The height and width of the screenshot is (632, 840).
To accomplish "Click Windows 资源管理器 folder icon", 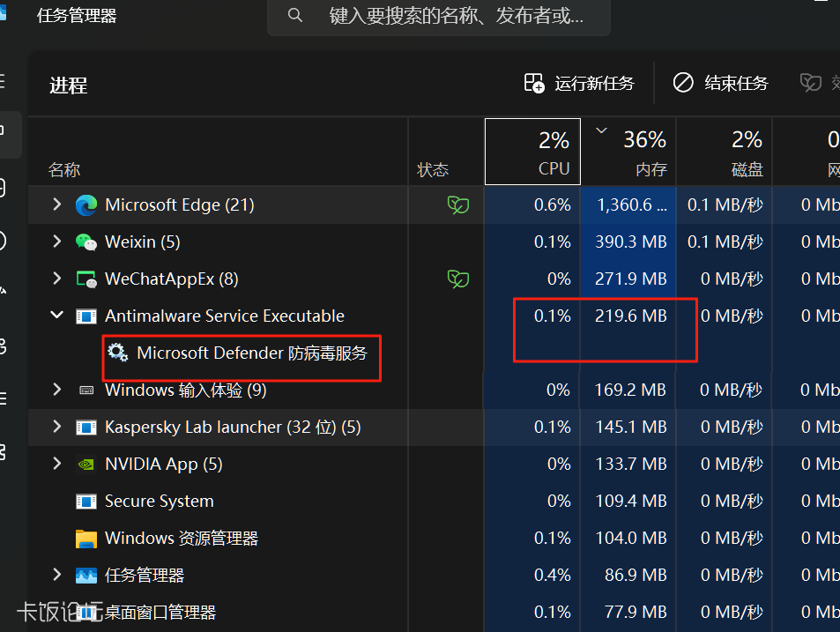I will click(86, 539).
